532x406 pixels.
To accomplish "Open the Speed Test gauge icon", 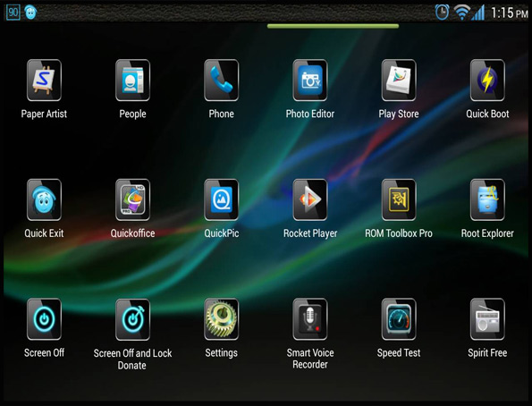I will 399,319.
